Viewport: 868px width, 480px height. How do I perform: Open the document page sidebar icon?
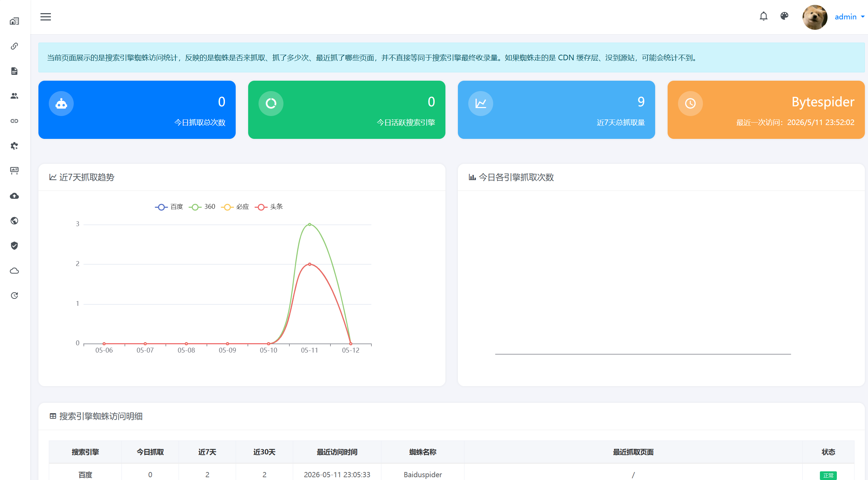14,71
